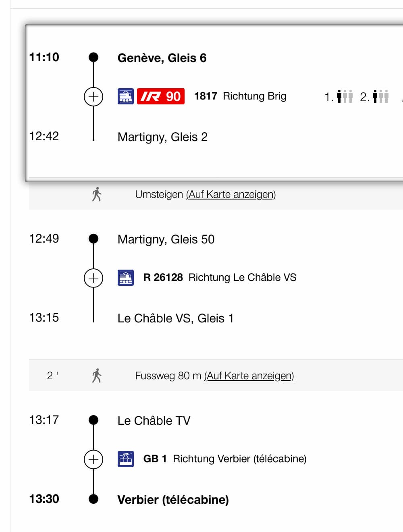Click the walking icon beside Umsteigen
The height and width of the screenshot is (532, 403).
click(x=97, y=194)
